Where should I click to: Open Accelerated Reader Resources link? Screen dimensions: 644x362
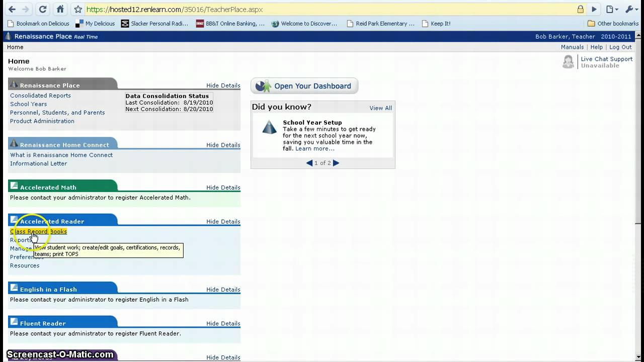click(x=25, y=266)
